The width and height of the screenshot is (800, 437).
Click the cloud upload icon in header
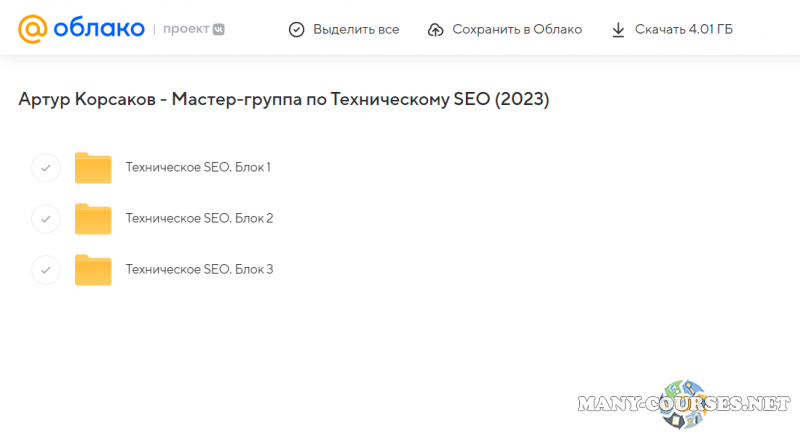coord(435,30)
